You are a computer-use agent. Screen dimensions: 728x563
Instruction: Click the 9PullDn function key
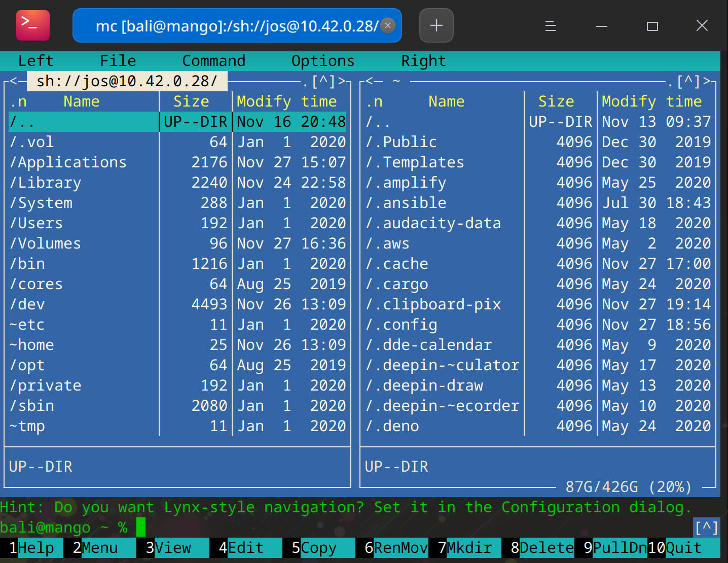[611, 548]
